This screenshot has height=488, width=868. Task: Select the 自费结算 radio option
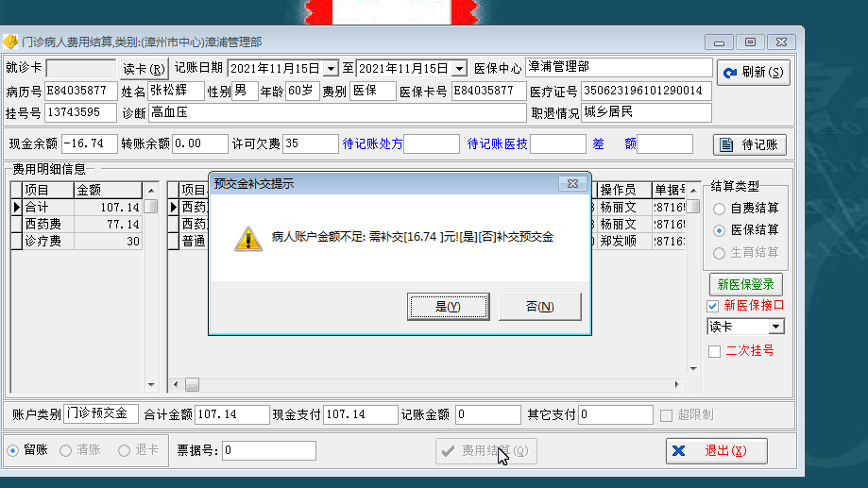tap(719, 209)
